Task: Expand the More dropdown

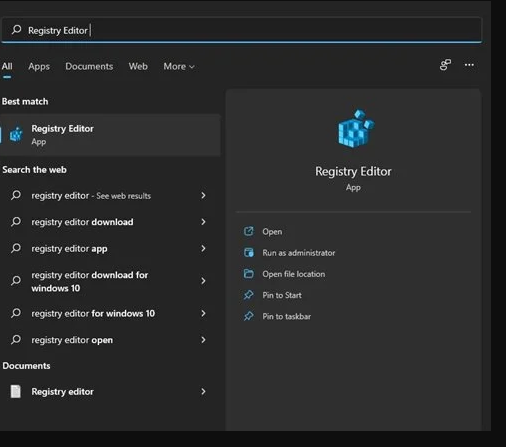Action: pyautogui.click(x=179, y=66)
